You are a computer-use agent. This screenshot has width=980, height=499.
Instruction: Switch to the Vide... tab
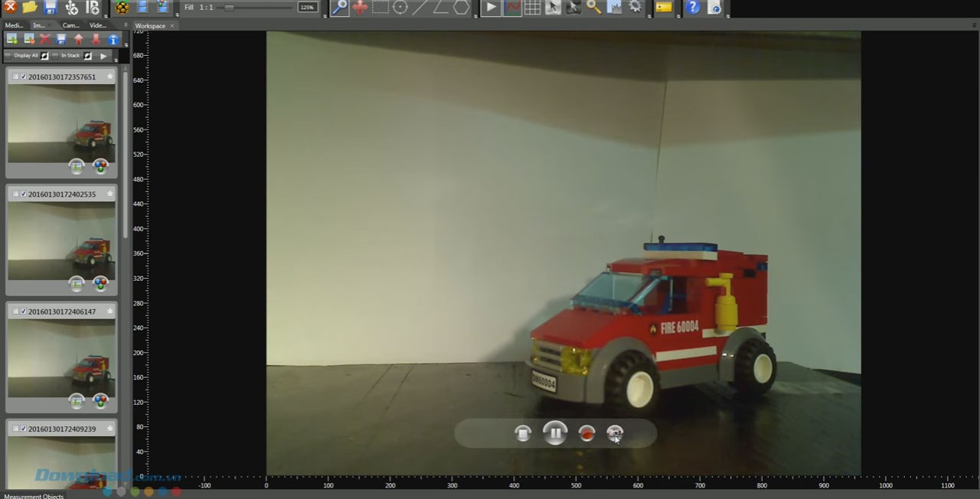[98, 25]
